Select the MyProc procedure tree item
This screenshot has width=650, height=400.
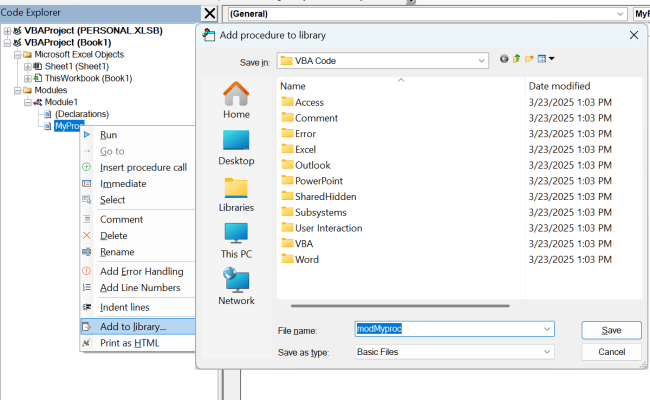[69, 126]
